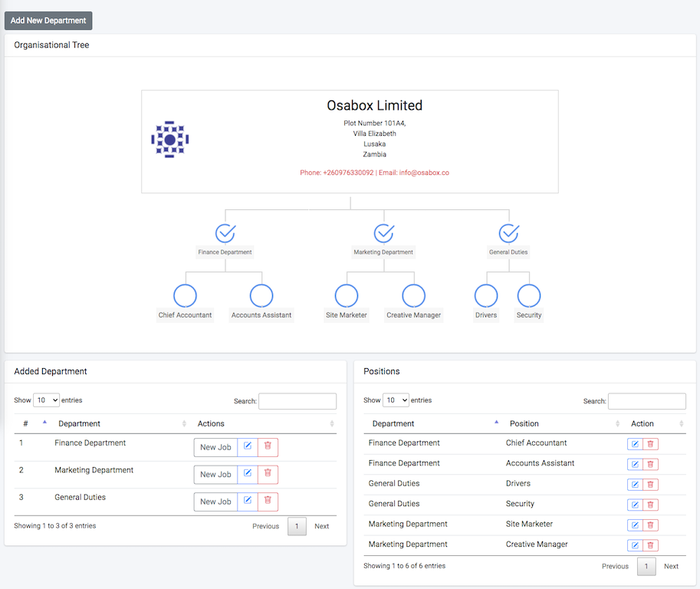
Task: Click the Marketing Department checkmark node in tree
Action: (384, 232)
